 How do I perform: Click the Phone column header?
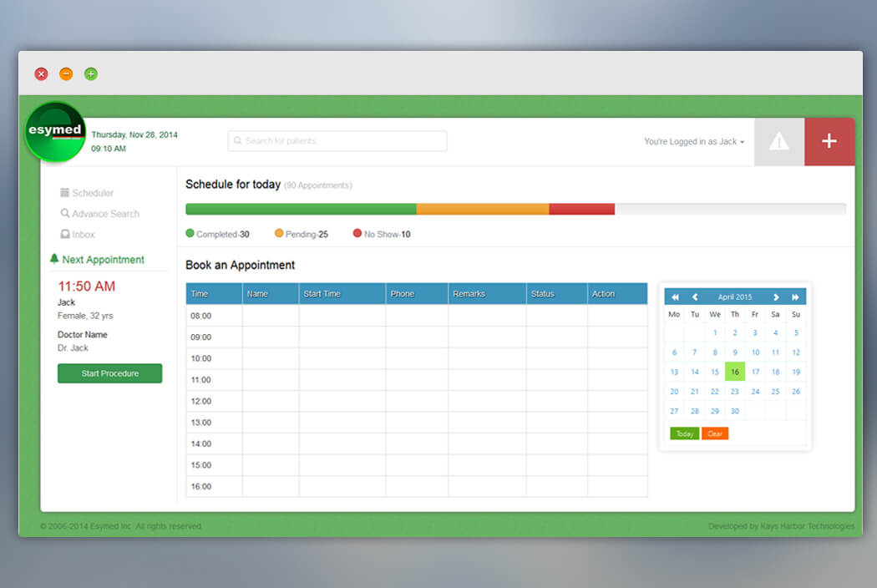click(417, 294)
